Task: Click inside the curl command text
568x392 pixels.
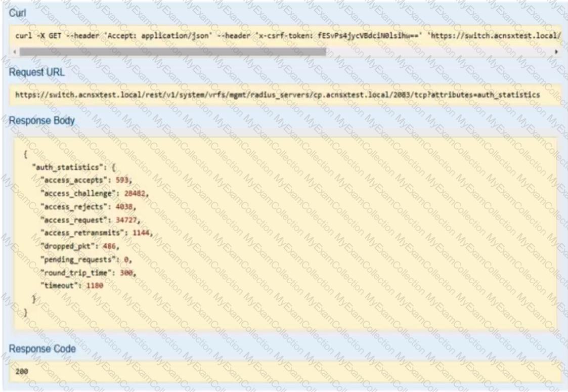Action: click(288, 35)
